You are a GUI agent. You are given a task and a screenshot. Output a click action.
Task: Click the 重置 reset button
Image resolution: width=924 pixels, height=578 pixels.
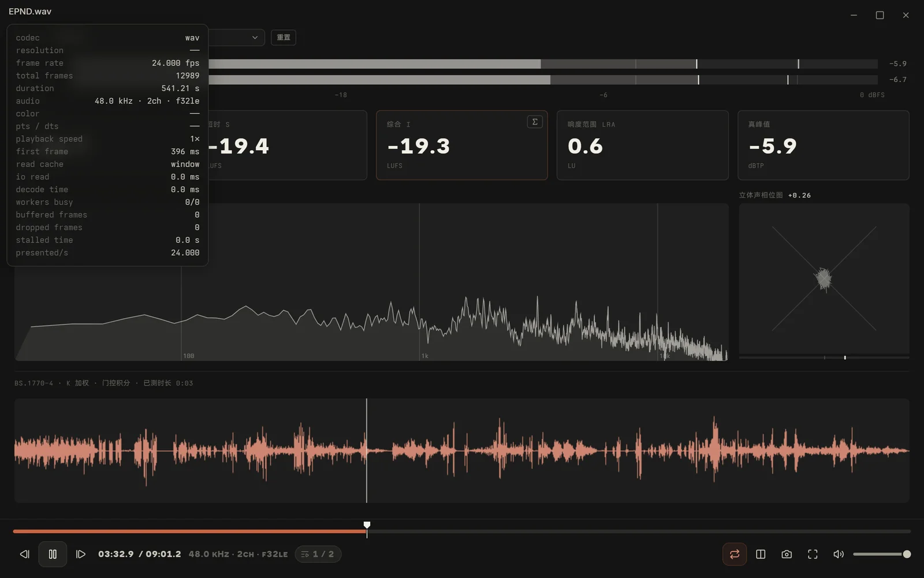(x=284, y=38)
